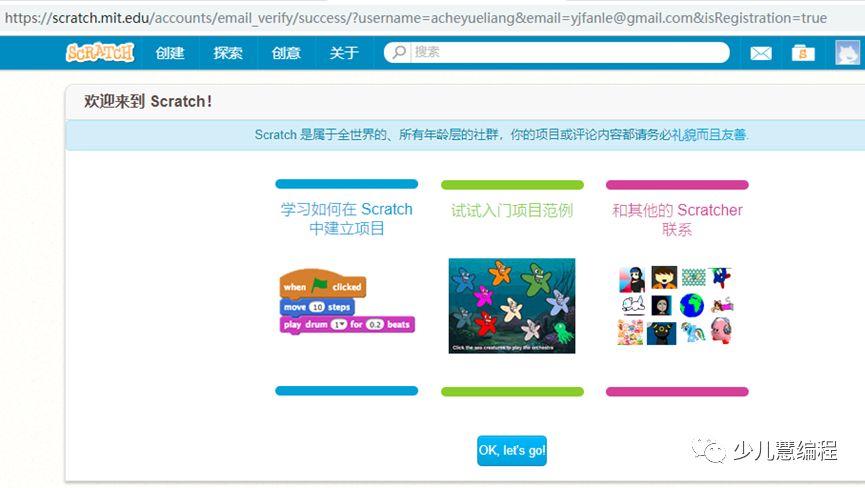Click the Scratcher avatars grid image
The width and height of the screenshot is (865, 488).
click(677, 305)
